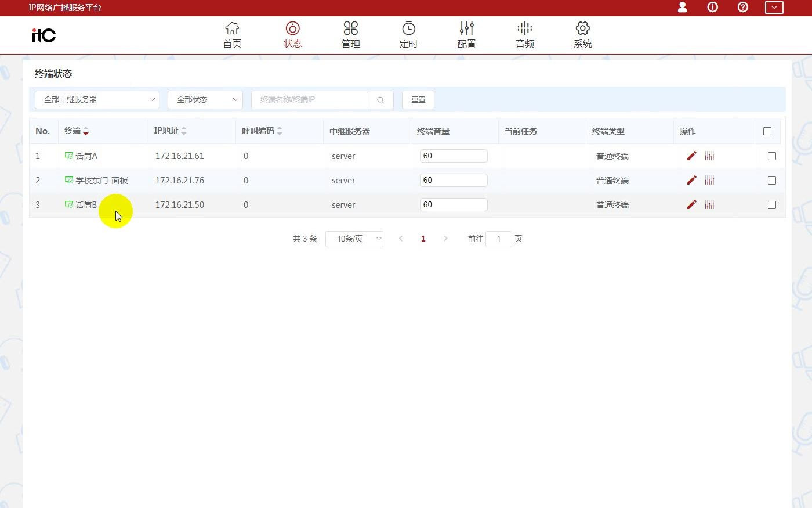Image resolution: width=812 pixels, height=508 pixels.
Task: Open the equalizer icon for 学校东门-面板
Action: [x=709, y=180]
